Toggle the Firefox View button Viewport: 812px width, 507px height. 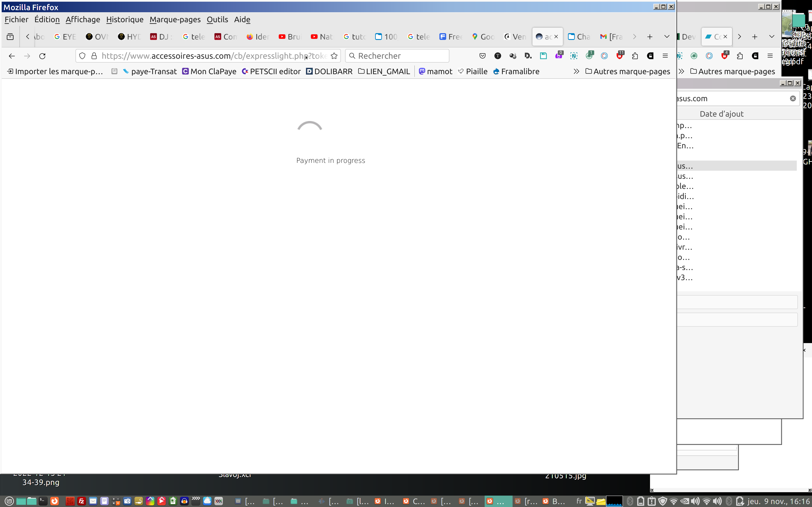click(10, 37)
